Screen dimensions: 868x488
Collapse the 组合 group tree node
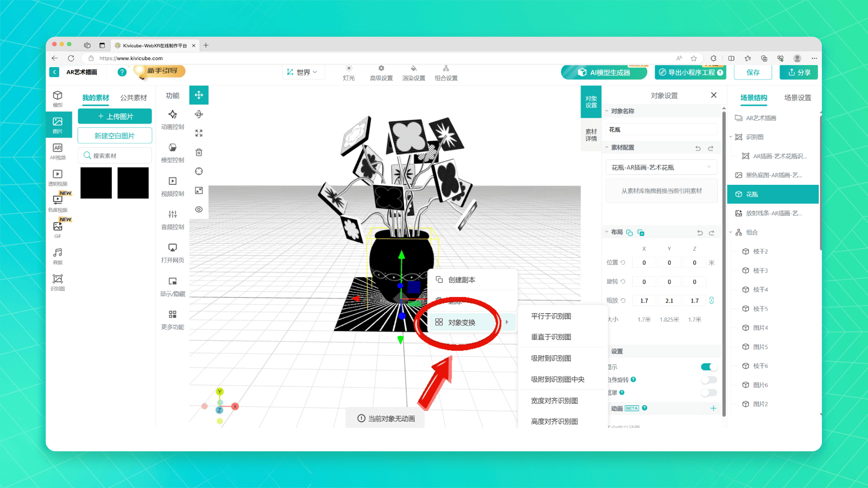731,232
